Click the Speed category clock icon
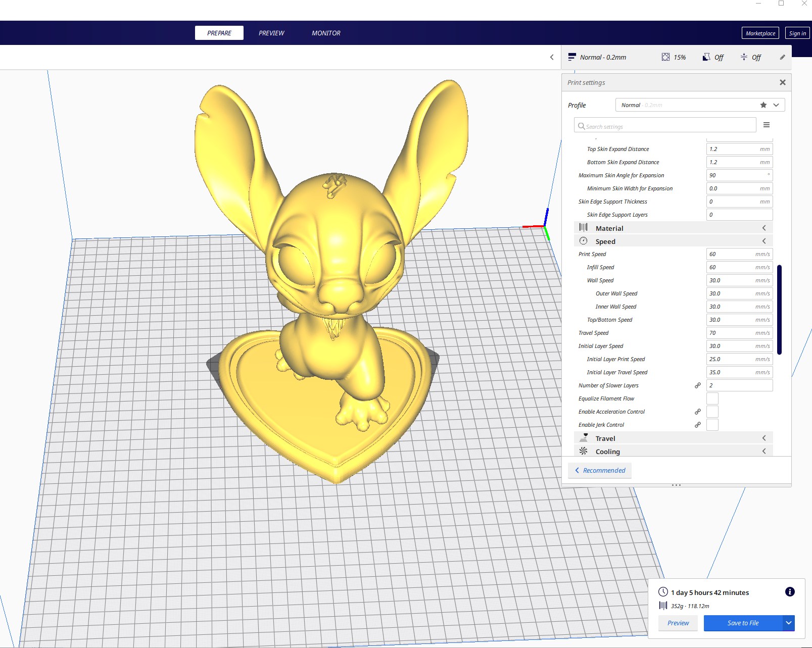This screenshot has height=648, width=812. click(x=583, y=241)
